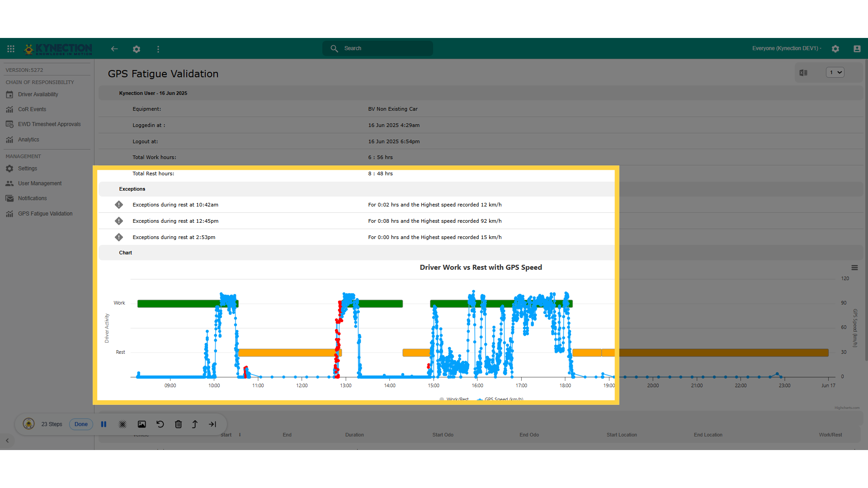The height and width of the screenshot is (488, 868).
Task: Click the blur tool in recorder bar
Action: (123, 424)
